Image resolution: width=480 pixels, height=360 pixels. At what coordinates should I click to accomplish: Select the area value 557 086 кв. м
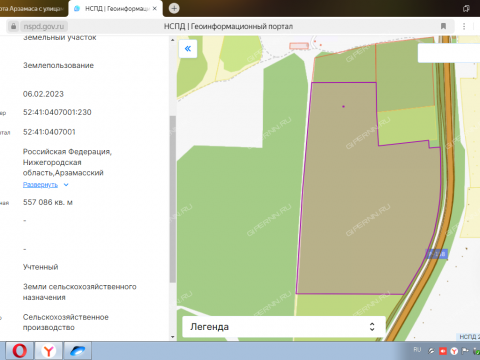[x=48, y=202]
